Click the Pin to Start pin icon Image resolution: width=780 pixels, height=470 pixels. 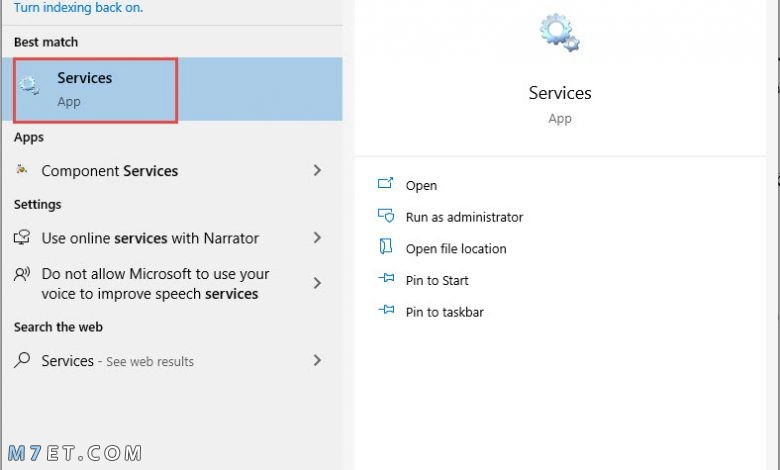point(386,278)
